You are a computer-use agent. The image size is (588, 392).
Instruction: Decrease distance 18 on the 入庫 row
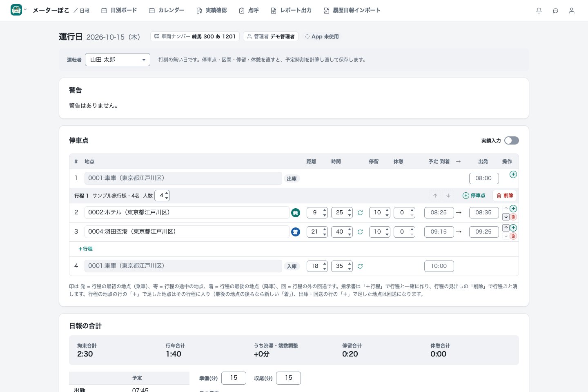click(x=325, y=269)
